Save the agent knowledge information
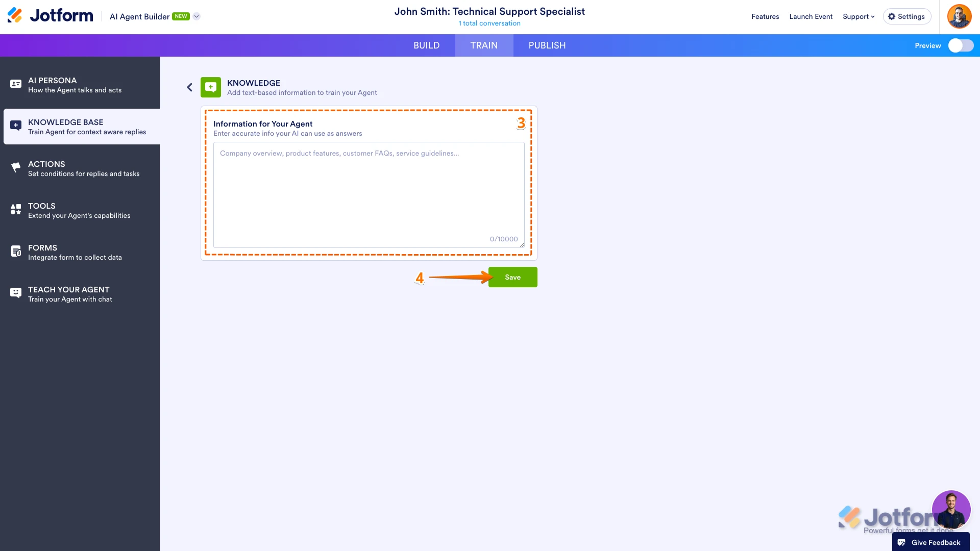This screenshot has width=980, height=551. pyautogui.click(x=512, y=277)
